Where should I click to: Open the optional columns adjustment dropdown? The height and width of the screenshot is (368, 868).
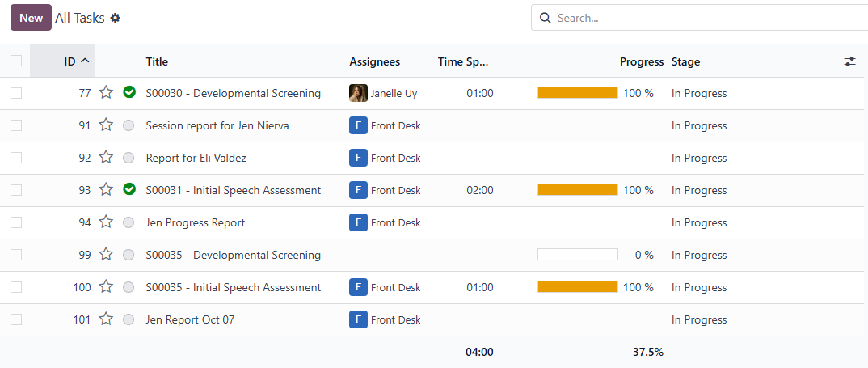tap(849, 61)
